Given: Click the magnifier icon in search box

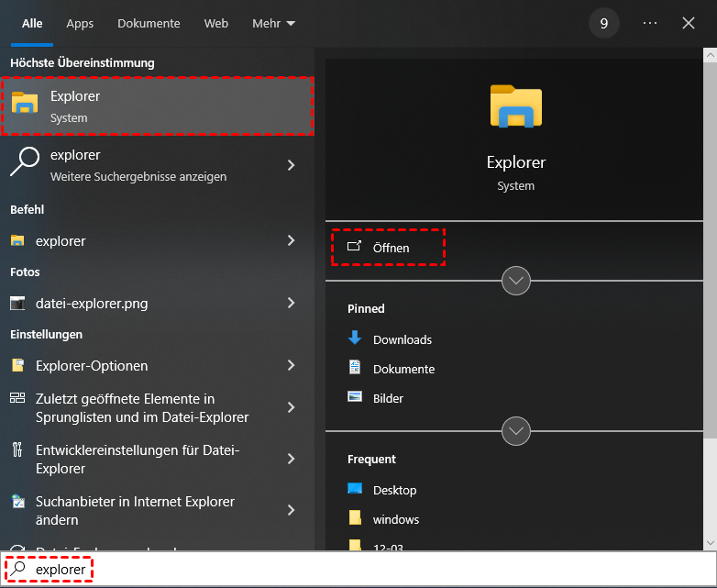Looking at the screenshot, I should [18, 570].
